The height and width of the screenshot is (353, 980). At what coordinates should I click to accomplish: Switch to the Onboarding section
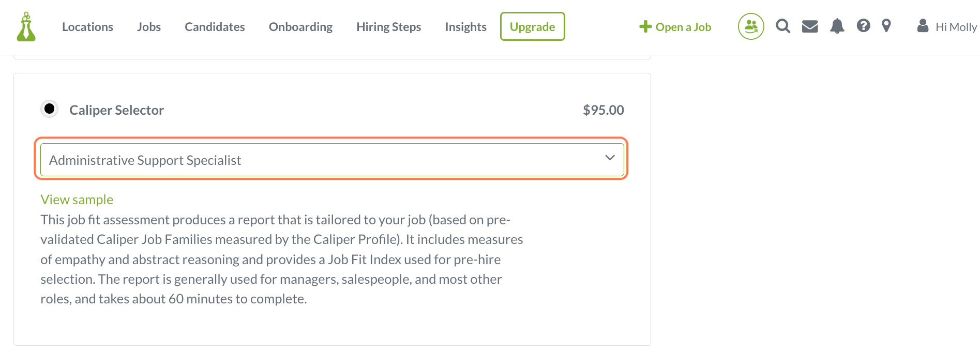pos(300,27)
